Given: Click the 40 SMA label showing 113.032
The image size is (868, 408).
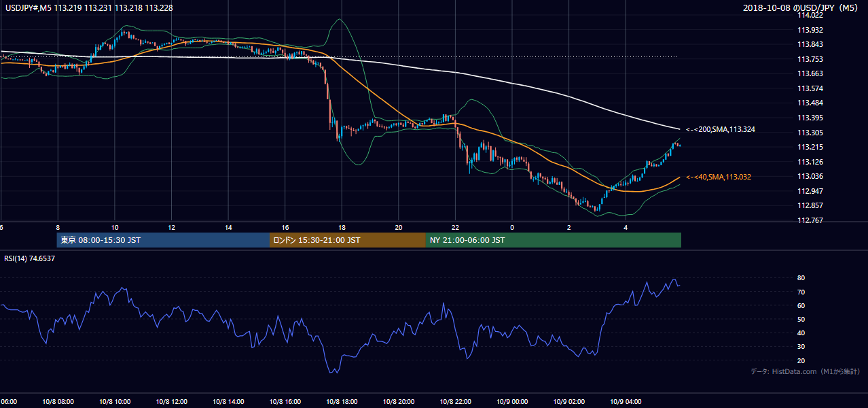Looking at the screenshot, I should click(x=718, y=177).
